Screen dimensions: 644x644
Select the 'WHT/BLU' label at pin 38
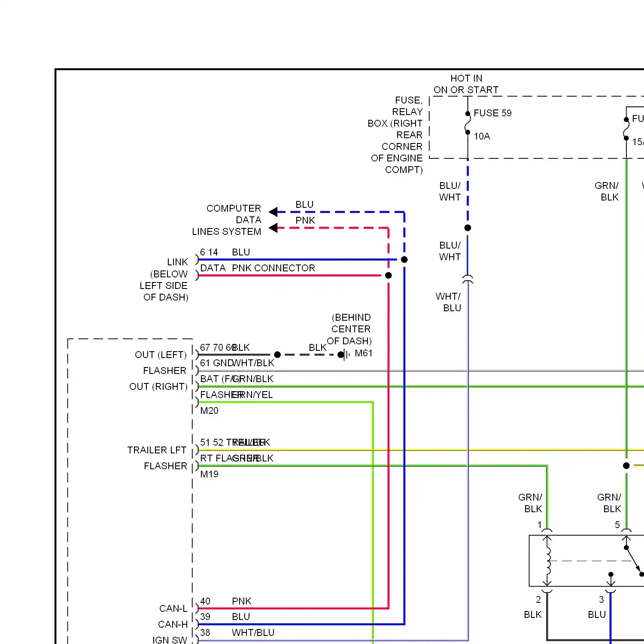coord(253,632)
